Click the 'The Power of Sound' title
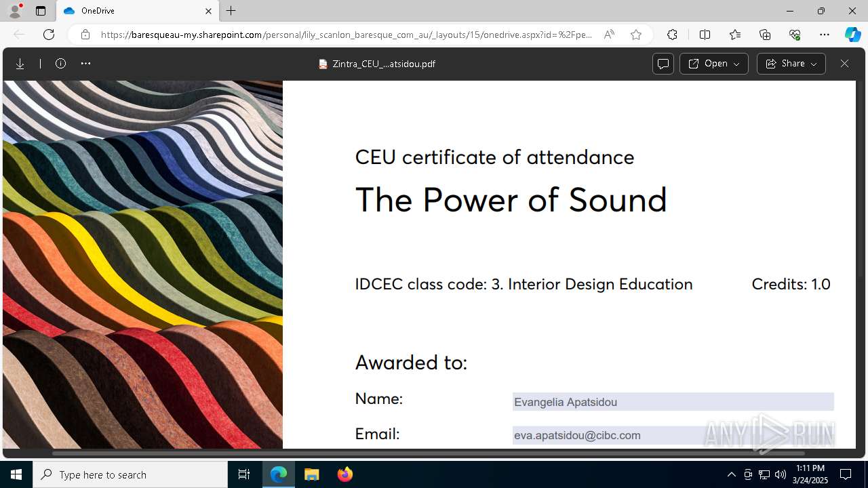Screen dimensions: 868x488 click(511, 200)
